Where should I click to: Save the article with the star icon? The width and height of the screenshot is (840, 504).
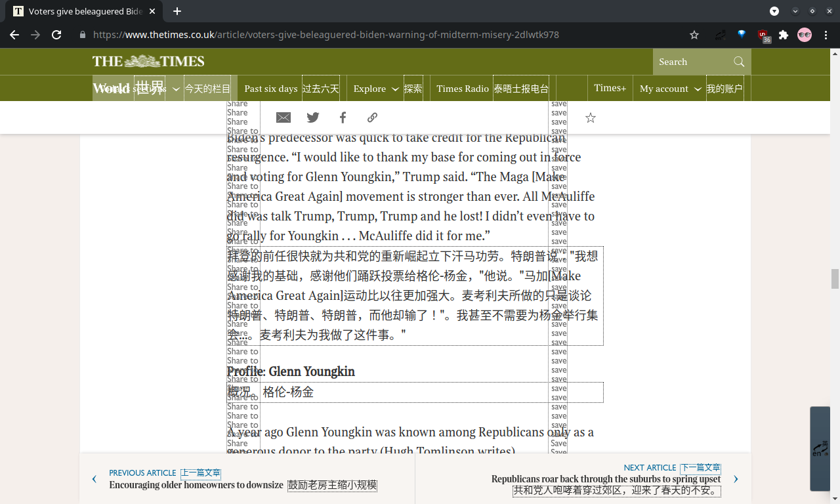tap(590, 117)
